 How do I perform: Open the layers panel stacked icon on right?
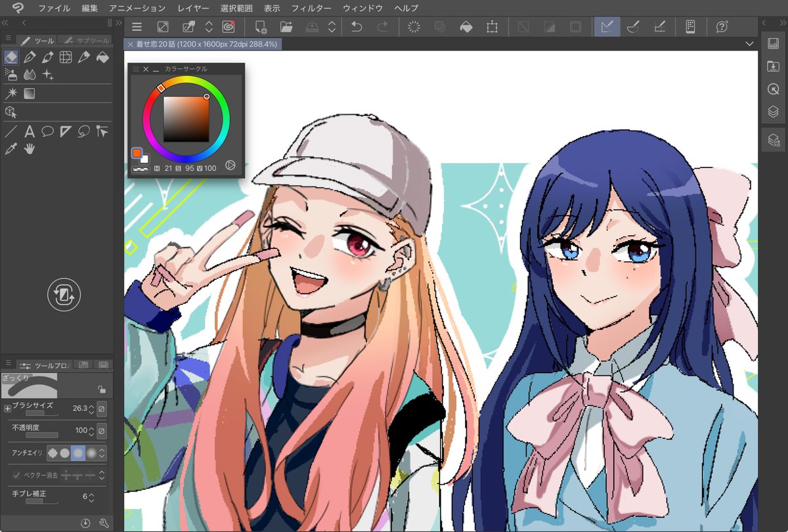(x=773, y=112)
